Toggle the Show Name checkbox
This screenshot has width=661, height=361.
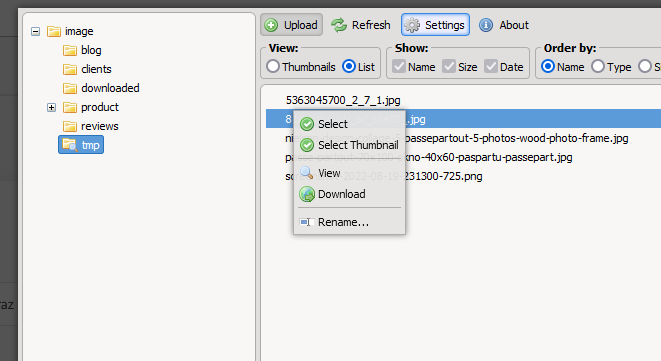[x=399, y=66]
